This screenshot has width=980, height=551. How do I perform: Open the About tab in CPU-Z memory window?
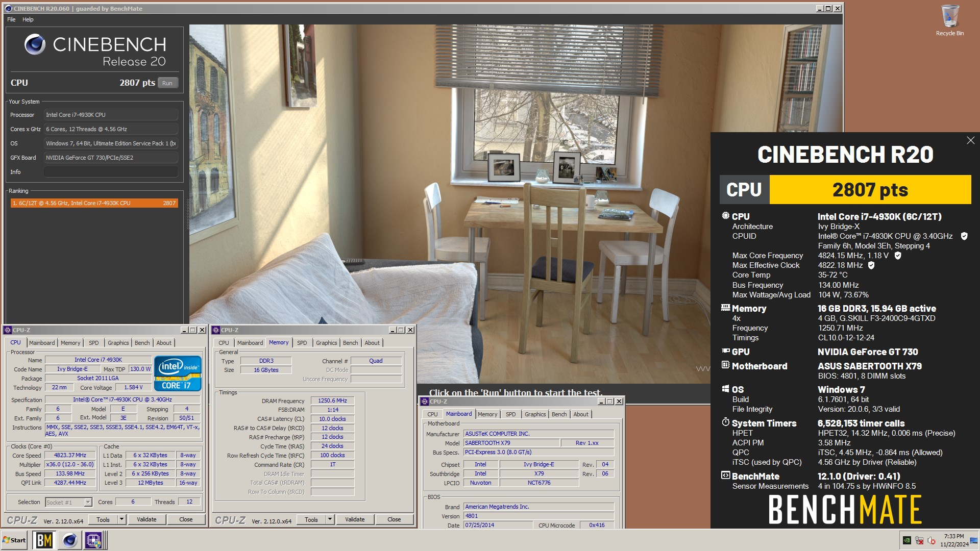click(372, 343)
